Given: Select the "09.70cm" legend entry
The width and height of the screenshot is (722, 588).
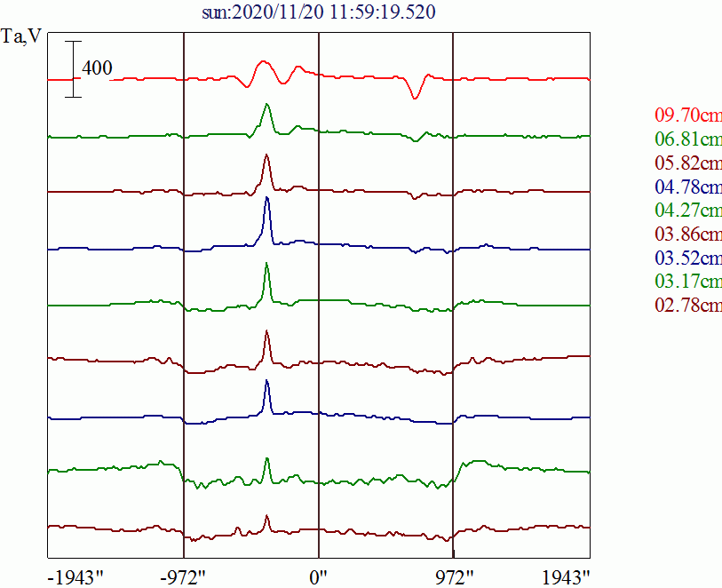Looking at the screenshot, I should coord(688,115).
